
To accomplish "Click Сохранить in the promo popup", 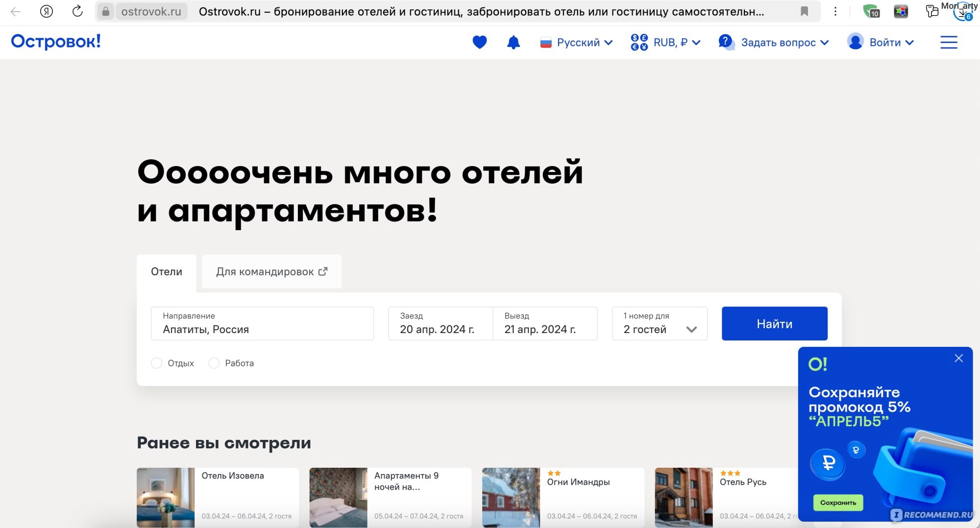I will pos(838,503).
